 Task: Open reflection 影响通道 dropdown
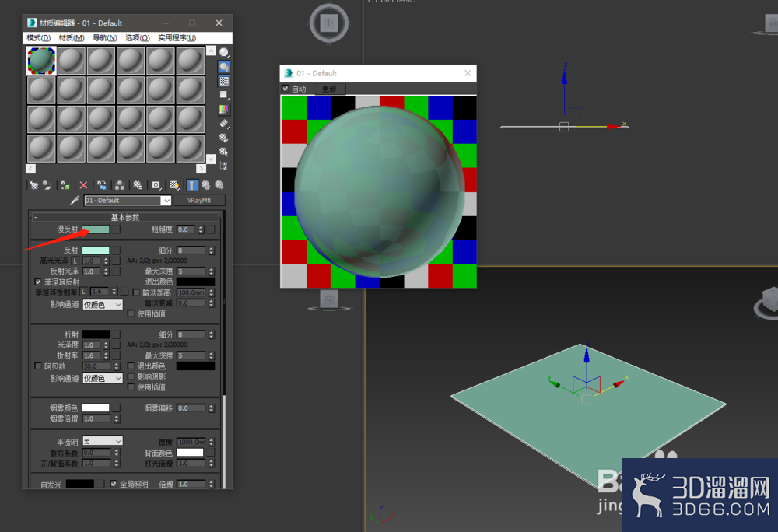102,304
